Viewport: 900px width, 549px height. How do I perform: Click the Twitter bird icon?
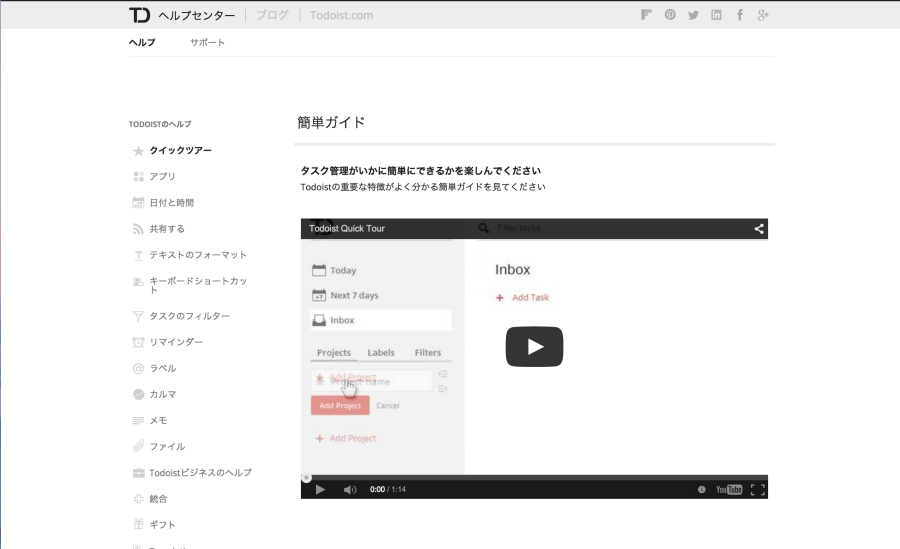pyautogui.click(x=693, y=15)
